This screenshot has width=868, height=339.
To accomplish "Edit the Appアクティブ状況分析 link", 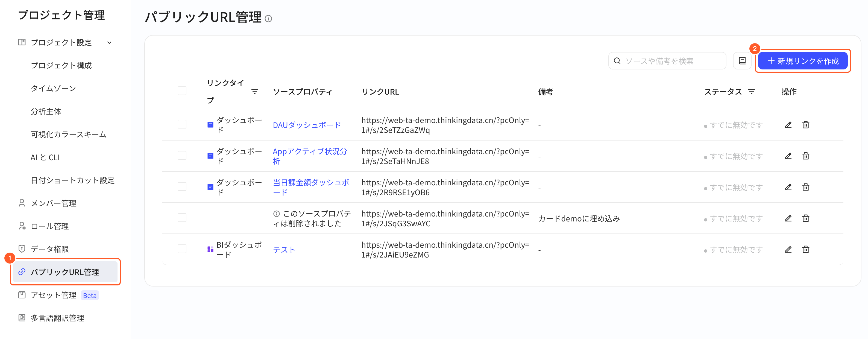I will pyautogui.click(x=788, y=156).
